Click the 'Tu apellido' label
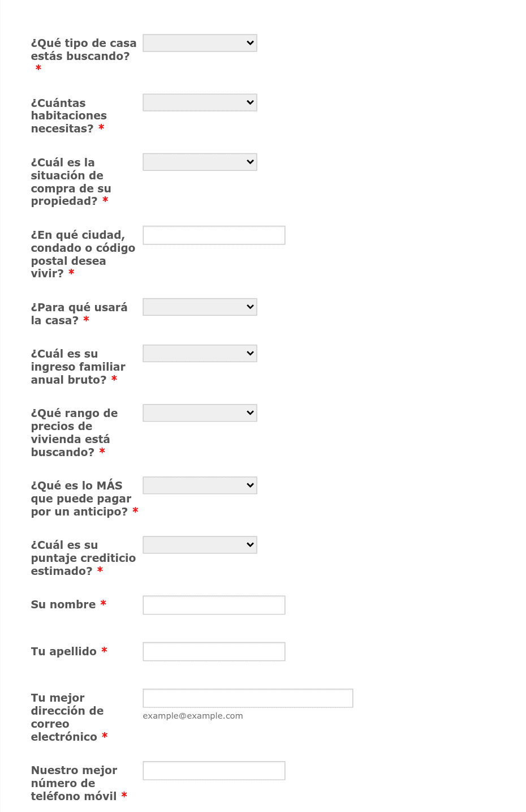The image size is (526, 812). click(x=64, y=651)
